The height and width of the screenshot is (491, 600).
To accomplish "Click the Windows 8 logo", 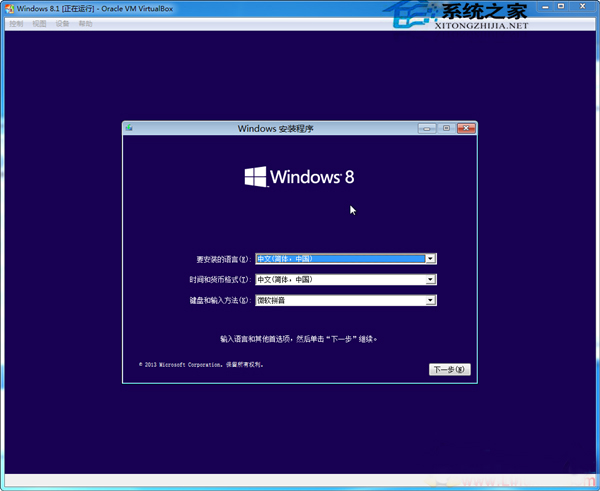I will (x=300, y=177).
